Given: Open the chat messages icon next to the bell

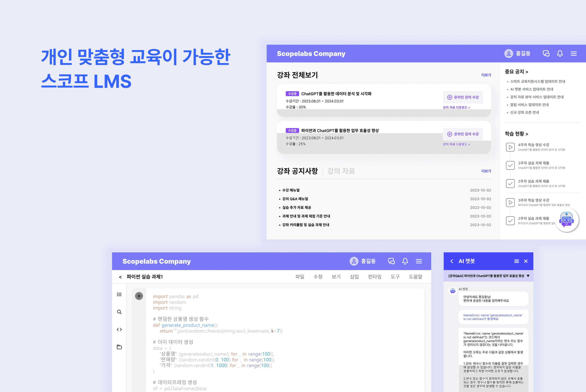Looking at the screenshot, I should pos(546,53).
